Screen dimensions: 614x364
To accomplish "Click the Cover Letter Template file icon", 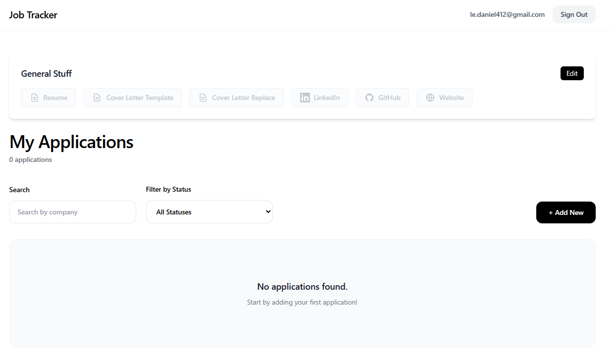I will (x=97, y=98).
